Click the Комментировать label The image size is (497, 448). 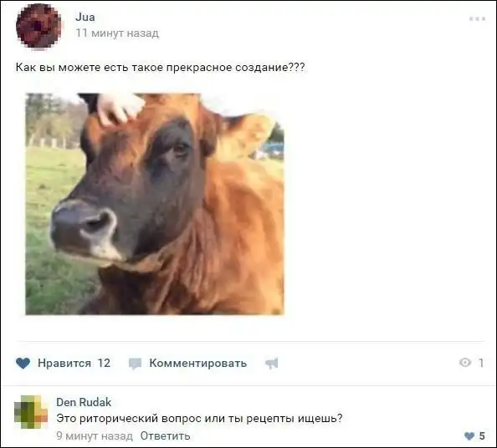[x=198, y=363]
